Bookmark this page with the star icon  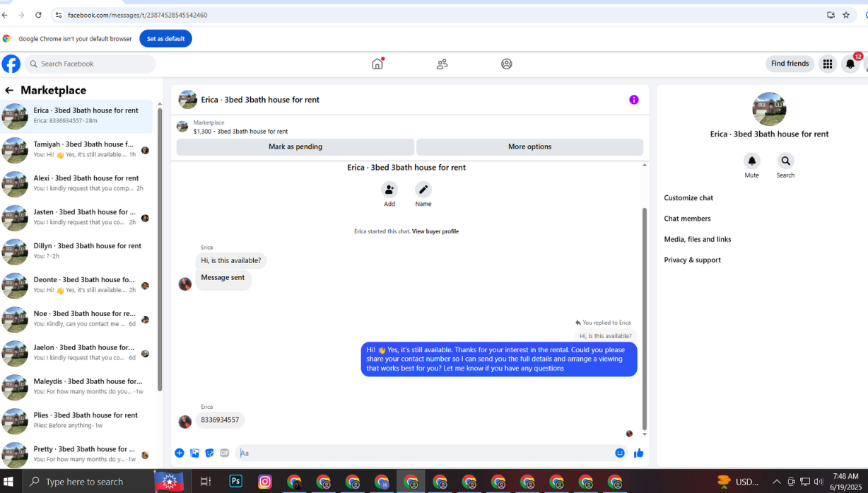(x=846, y=15)
